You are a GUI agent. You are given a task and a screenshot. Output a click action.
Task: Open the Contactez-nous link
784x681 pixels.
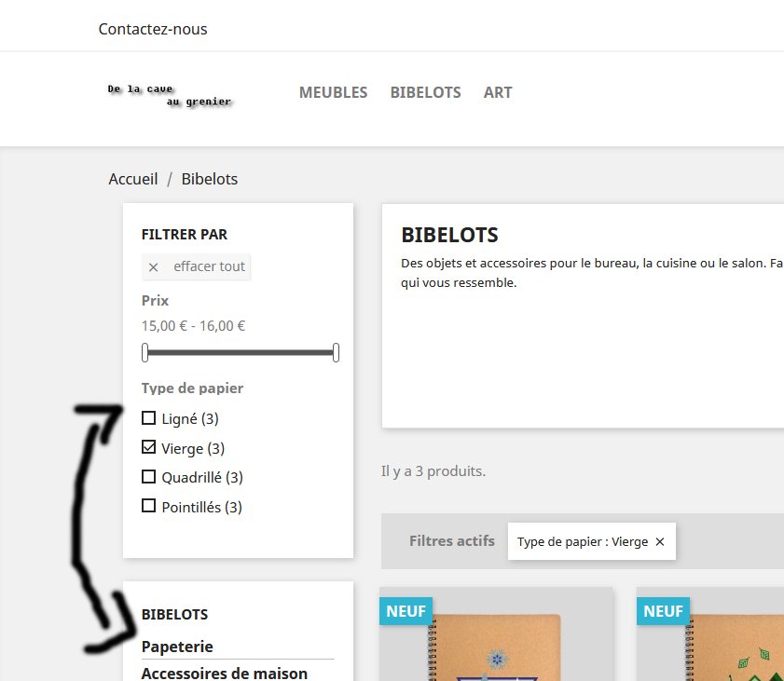pyautogui.click(x=153, y=29)
